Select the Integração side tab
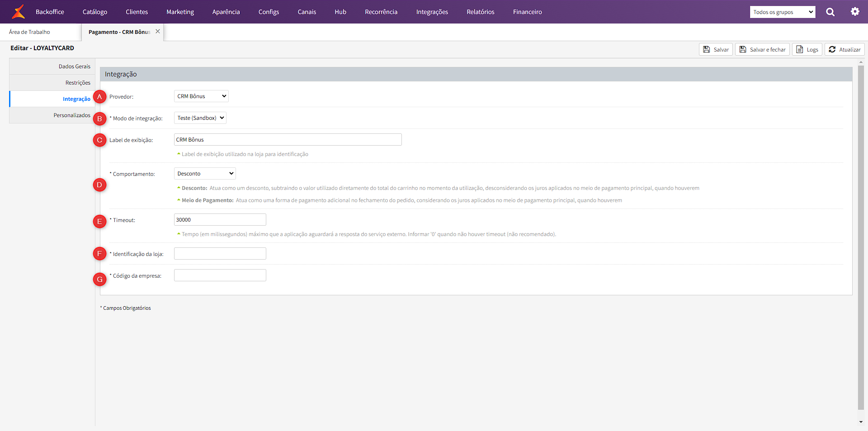The image size is (868, 431). [52, 99]
